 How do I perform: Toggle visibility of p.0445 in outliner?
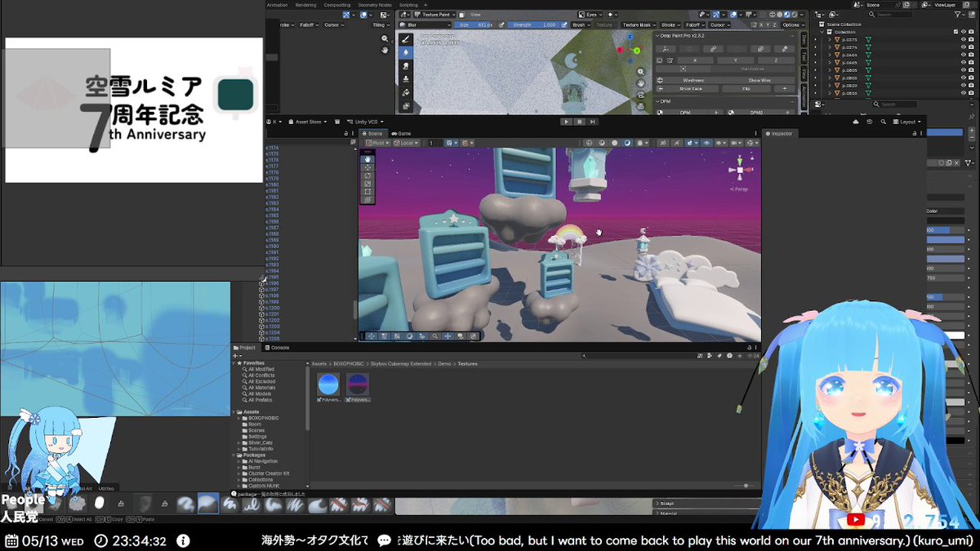pos(964,62)
